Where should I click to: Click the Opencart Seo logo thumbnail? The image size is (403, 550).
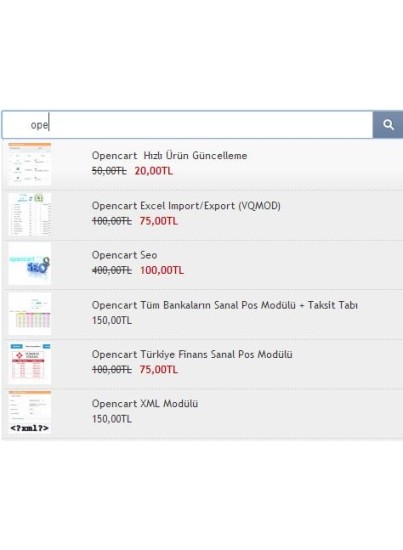[x=30, y=264]
